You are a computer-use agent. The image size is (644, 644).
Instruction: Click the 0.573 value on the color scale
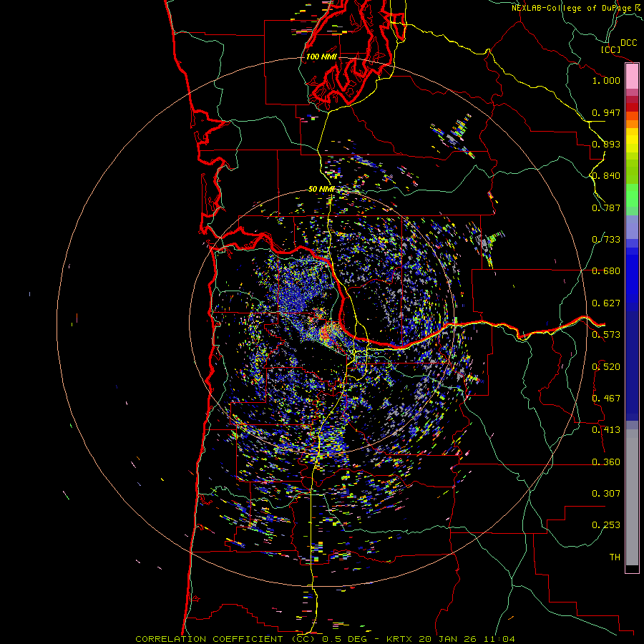(606, 335)
